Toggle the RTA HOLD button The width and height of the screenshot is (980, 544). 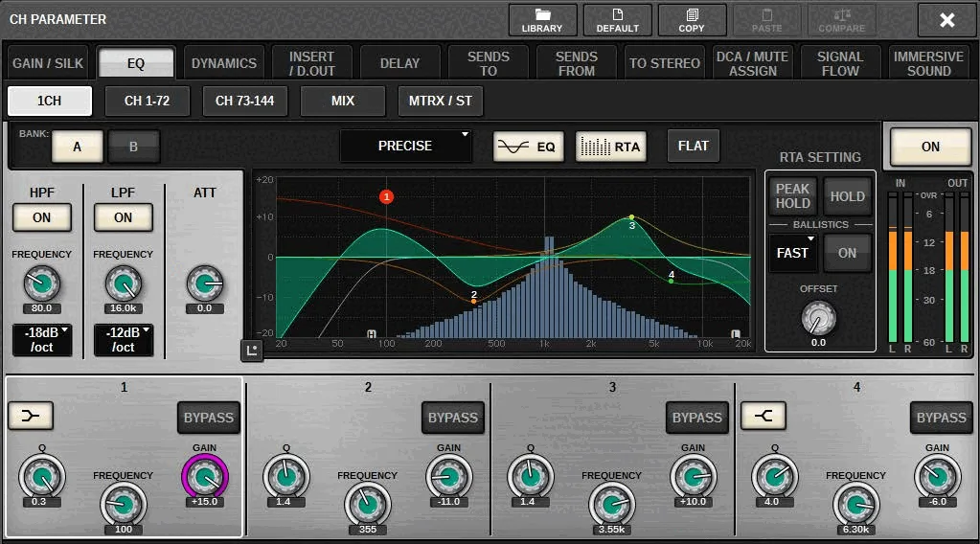[x=848, y=196]
